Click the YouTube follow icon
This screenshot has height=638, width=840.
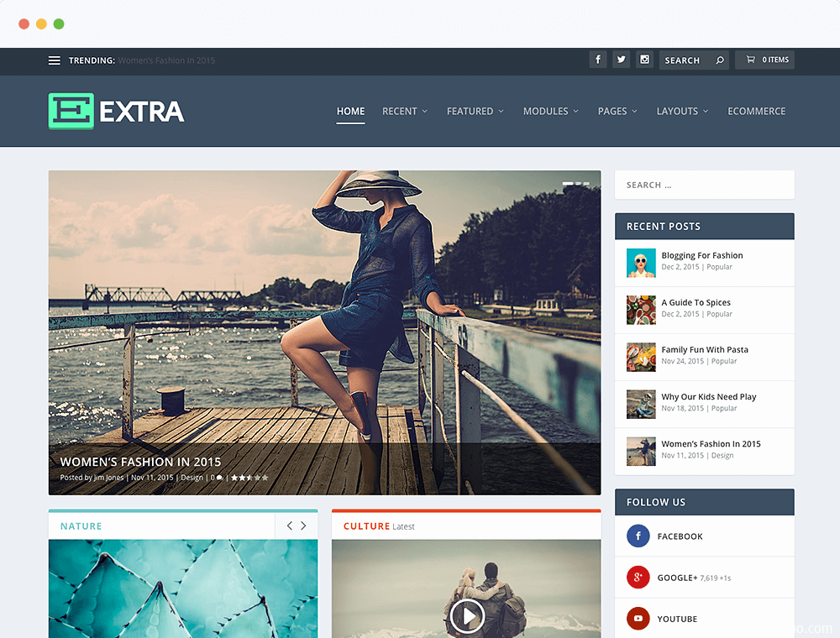(638, 618)
